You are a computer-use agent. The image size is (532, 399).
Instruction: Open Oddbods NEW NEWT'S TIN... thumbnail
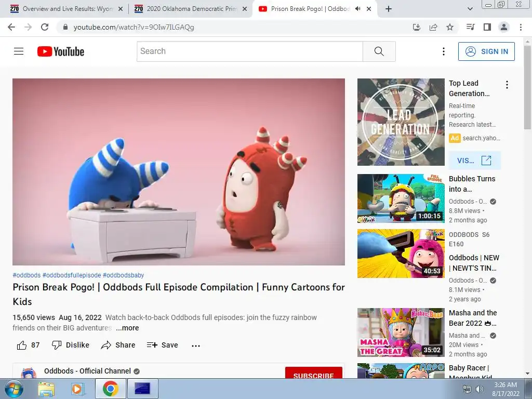click(401, 254)
